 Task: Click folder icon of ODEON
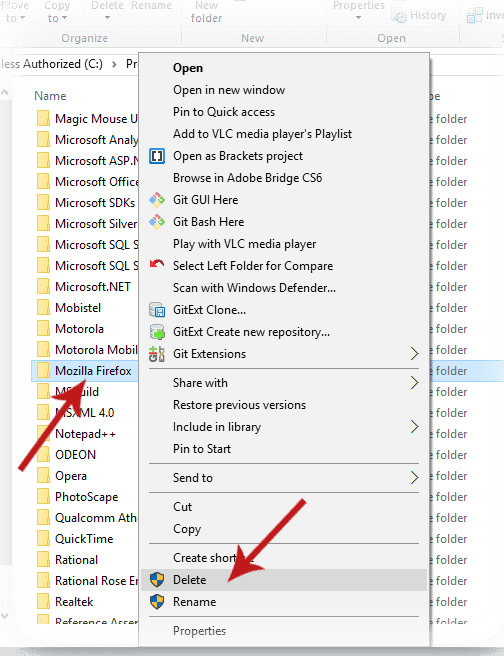pyautogui.click(x=43, y=455)
